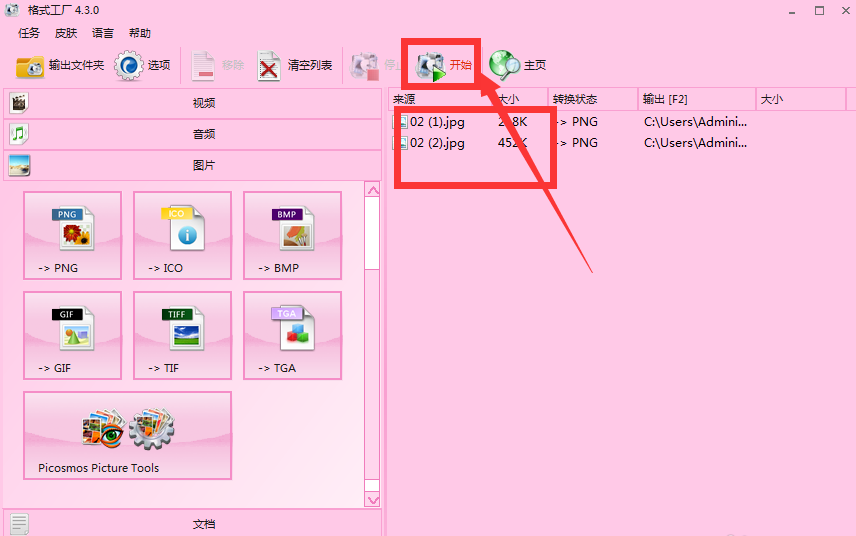Click the format list scroll up arrow
Viewport: 856px width, 536px height.
(x=373, y=190)
